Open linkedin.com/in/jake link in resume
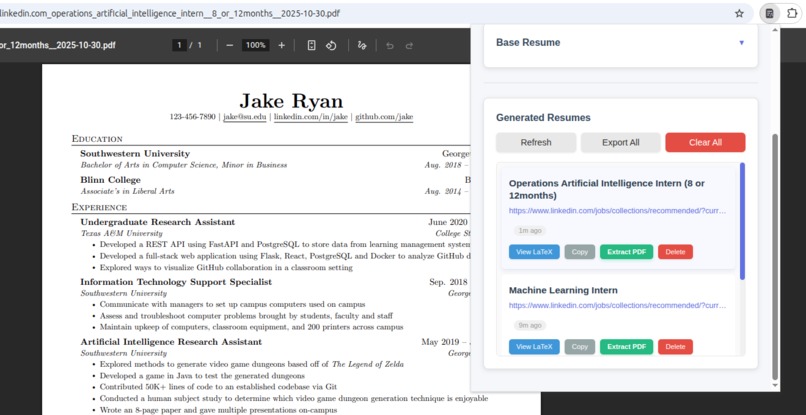This screenshot has height=415, width=806. (311, 117)
